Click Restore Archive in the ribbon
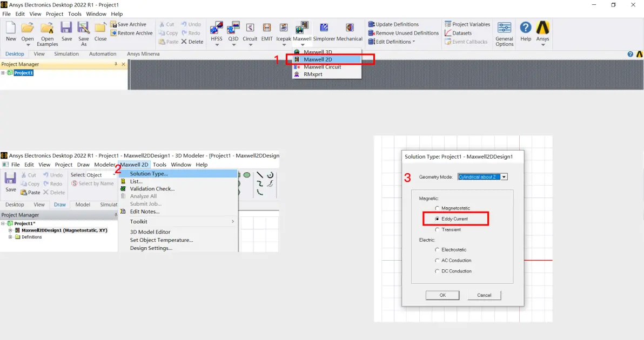644x340 pixels. 131,33
